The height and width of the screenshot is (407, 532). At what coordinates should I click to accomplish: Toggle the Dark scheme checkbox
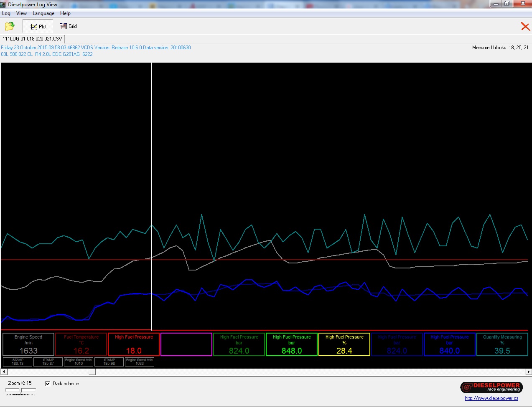48,384
